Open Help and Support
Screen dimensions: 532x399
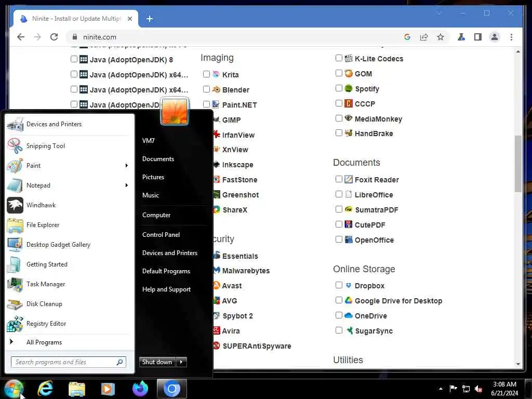click(166, 289)
